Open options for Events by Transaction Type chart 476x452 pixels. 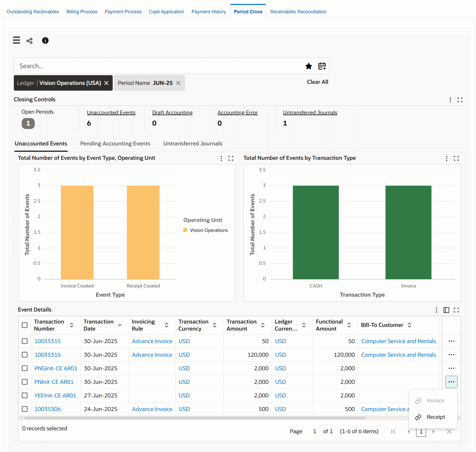click(x=447, y=158)
